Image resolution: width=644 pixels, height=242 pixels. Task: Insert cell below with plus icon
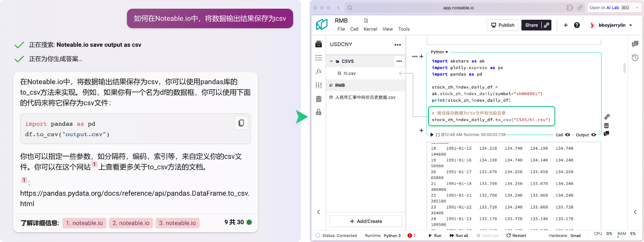pos(421,130)
